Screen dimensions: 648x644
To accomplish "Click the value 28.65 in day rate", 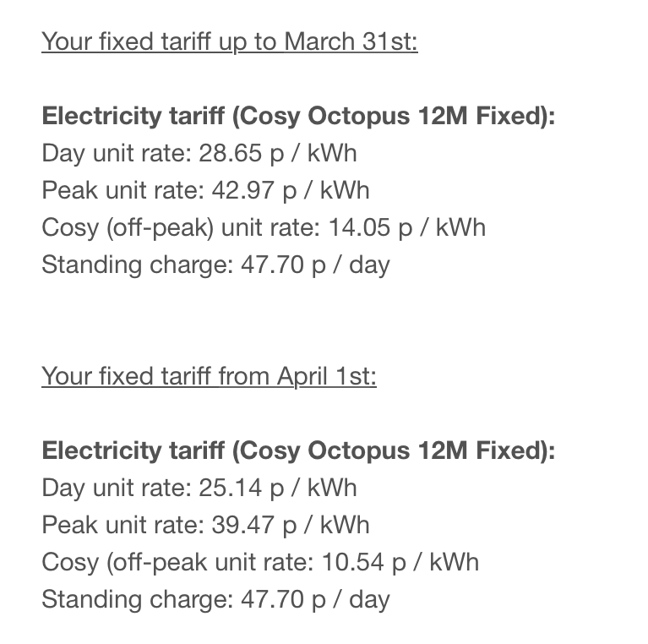I will [230, 153].
